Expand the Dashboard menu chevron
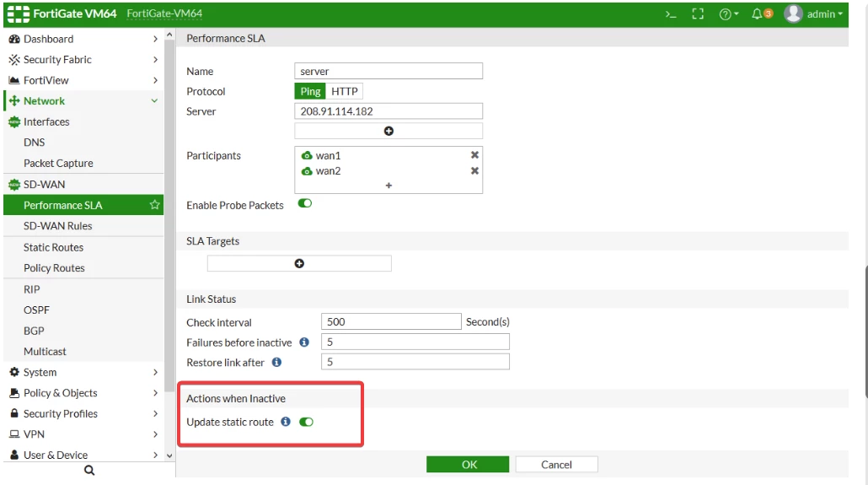The width and height of the screenshot is (868, 485). 155,39
